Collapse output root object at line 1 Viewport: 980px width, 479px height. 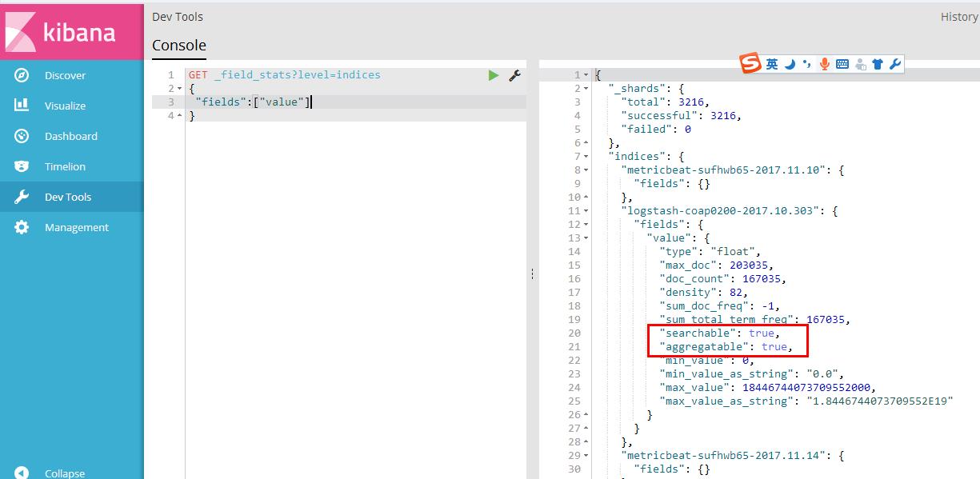tap(586, 75)
